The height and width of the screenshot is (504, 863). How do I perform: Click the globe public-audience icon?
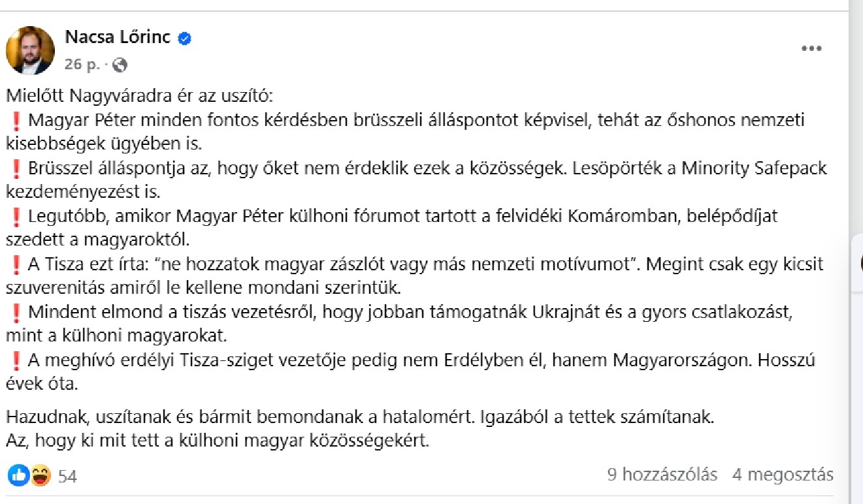click(120, 65)
